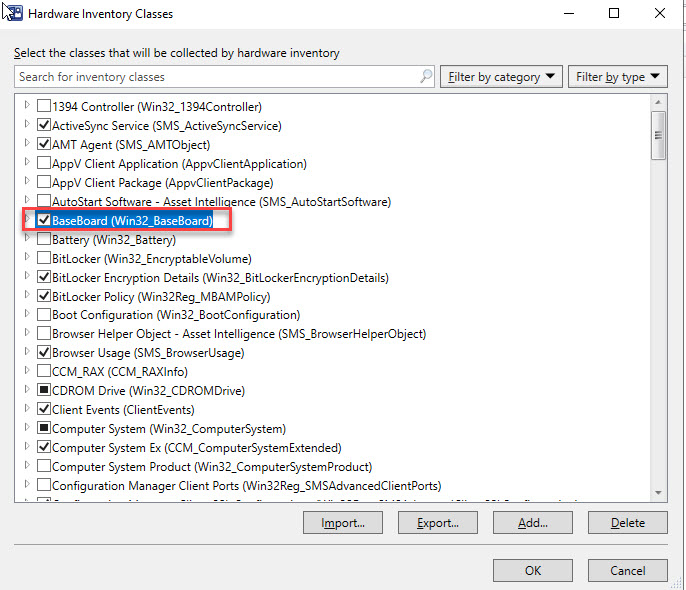Click the Import... button
Image resolution: width=686 pixels, height=590 pixels.
(x=342, y=523)
